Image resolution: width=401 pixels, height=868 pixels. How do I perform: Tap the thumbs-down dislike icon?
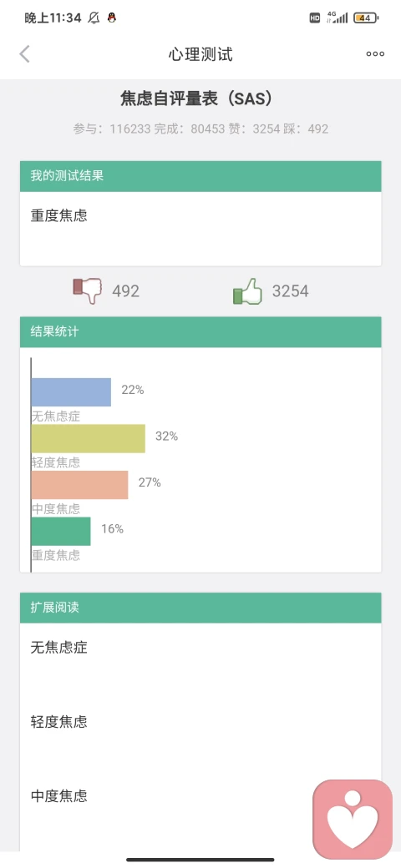coord(88,290)
